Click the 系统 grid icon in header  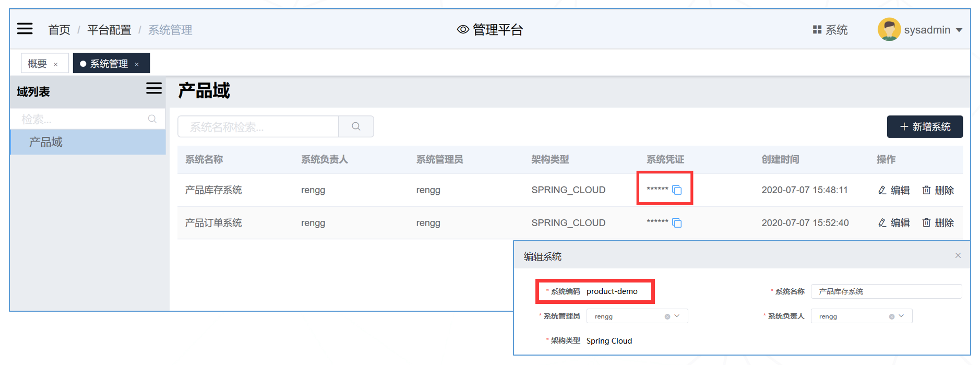pyautogui.click(x=817, y=30)
